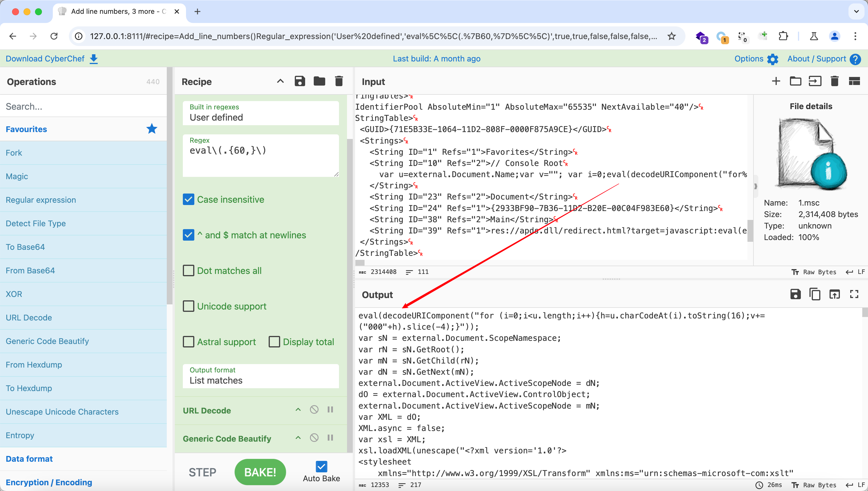The width and height of the screenshot is (868, 491).
Task: Maximise the output pane
Action: tap(854, 294)
